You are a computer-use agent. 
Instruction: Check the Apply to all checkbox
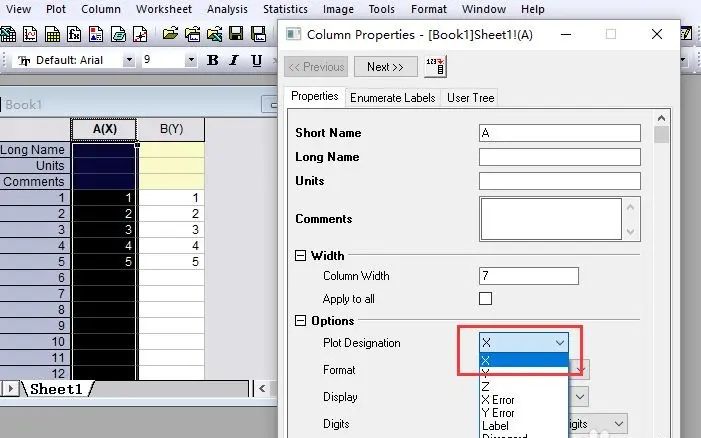(485, 299)
